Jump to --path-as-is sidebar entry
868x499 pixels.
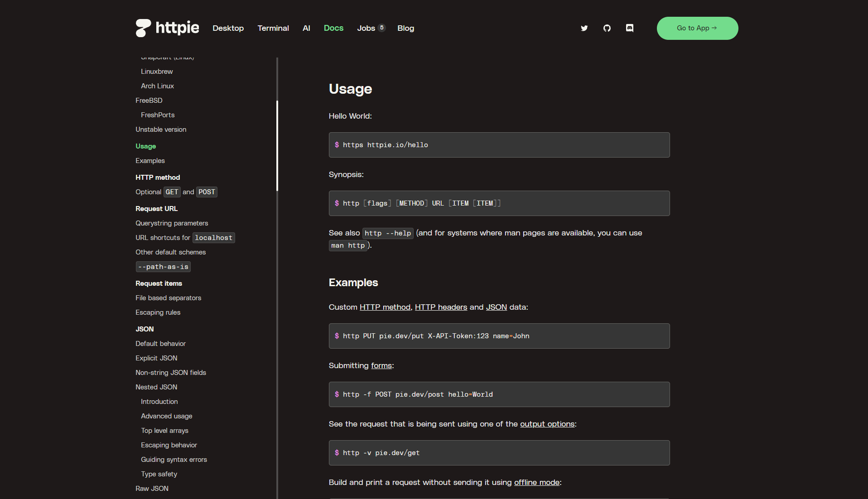(x=163, y=267)
